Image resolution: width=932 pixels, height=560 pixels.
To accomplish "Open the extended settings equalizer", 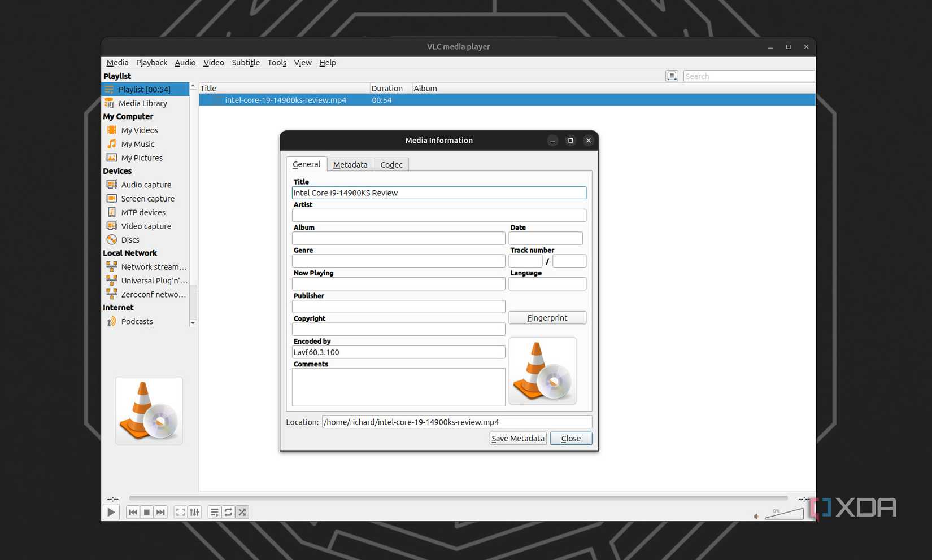I will pyautogui.click(x=194, y=511).
